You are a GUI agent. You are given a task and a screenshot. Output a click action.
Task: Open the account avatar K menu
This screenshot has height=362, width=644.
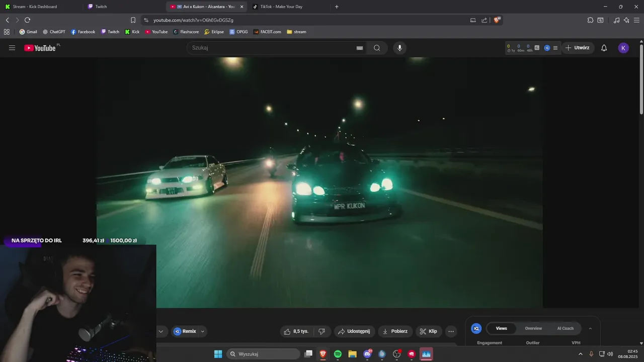[623, 48]
